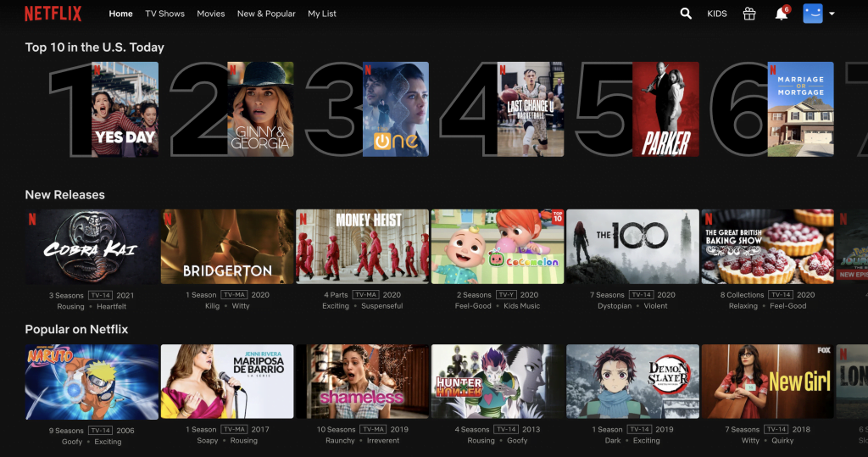Click the Netflix logo
Image resolution: width=868 pixels, height=457 pixels.
(x=53, y=14)
